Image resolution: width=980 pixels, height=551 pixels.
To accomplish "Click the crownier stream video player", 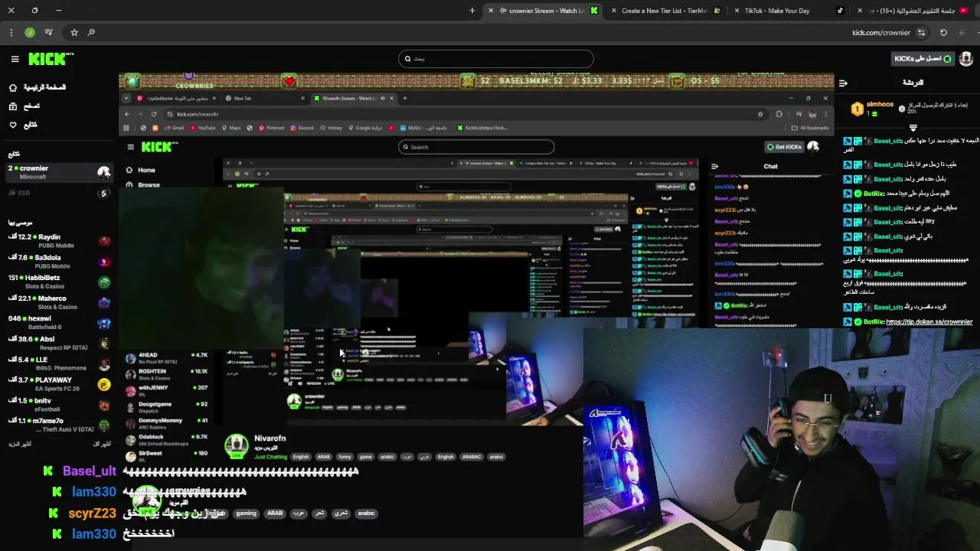I will point(476,306).
